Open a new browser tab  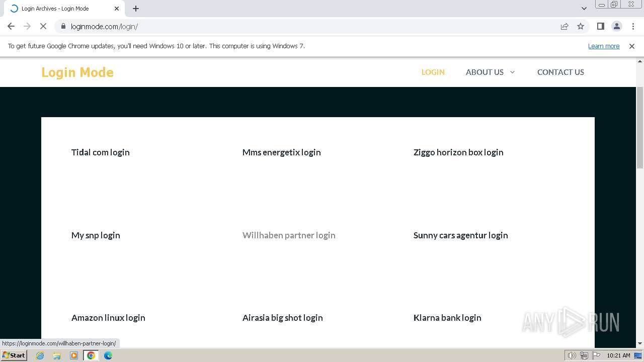click(136, 9)
